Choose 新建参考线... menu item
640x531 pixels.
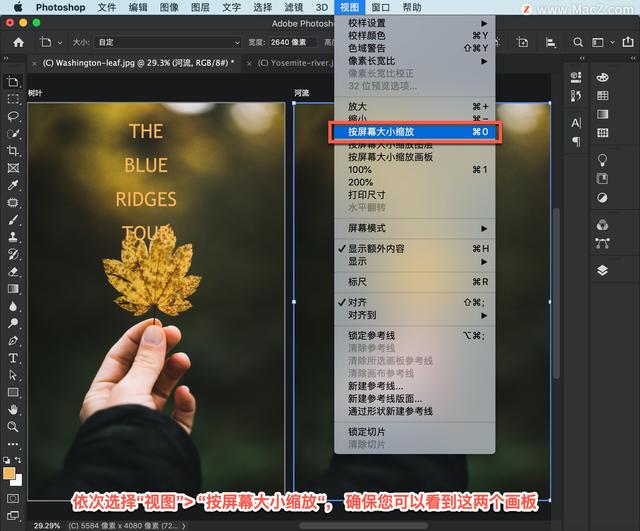point(414,386)
